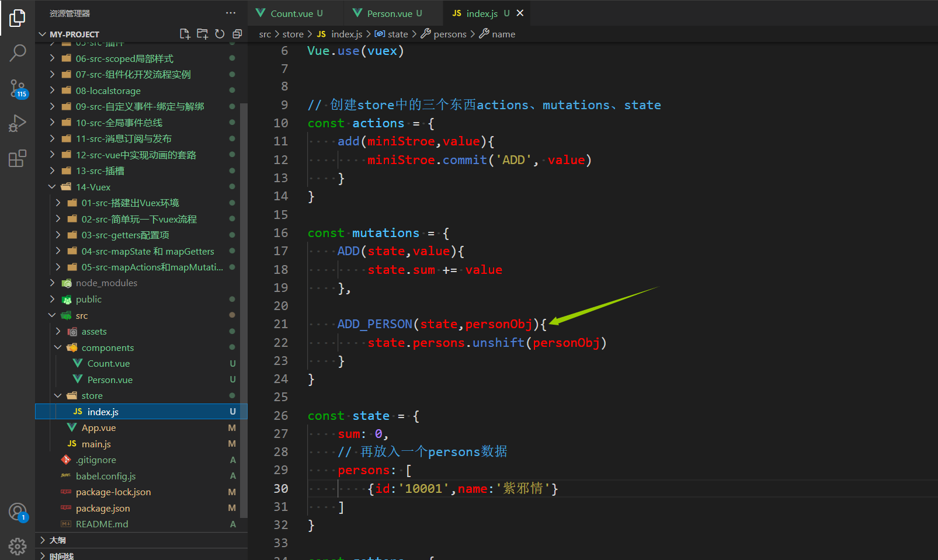The width and height of the screenshot is (938, 560).
Task: Click line number 21 in the gutter
Action: coord(281,324)
